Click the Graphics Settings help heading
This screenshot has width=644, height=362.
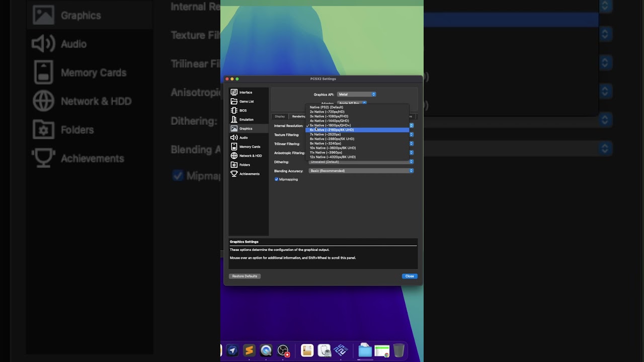pos(244,242)
